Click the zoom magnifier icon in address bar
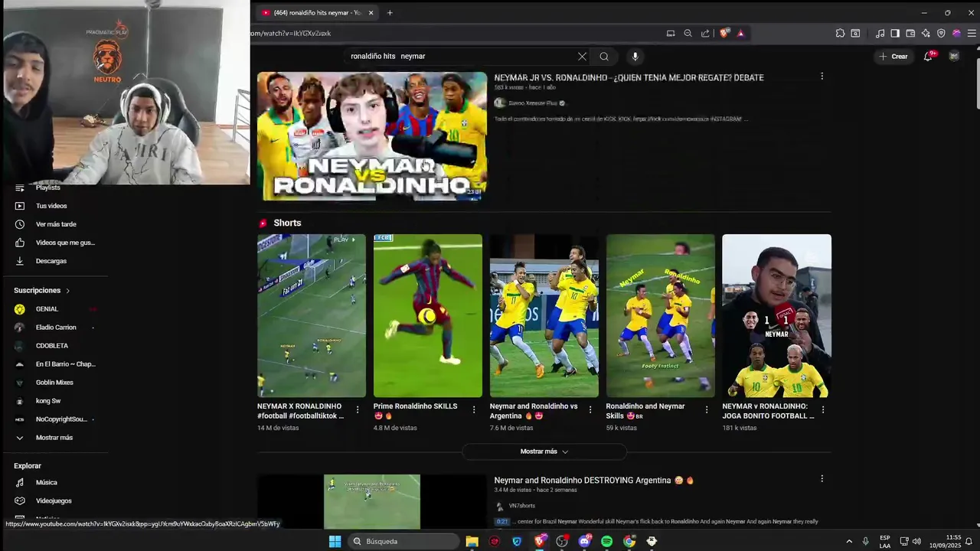The width and height of the screenshot is (980, 551). tap(688, 33)
